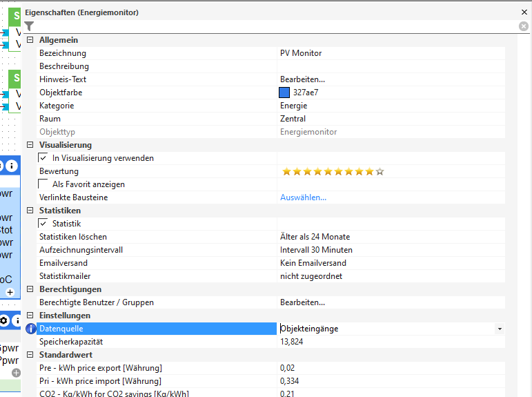This screenshot has height=397, width=532.
Task: Collapse the Statistiken section
Action: [x=30, y=211]
